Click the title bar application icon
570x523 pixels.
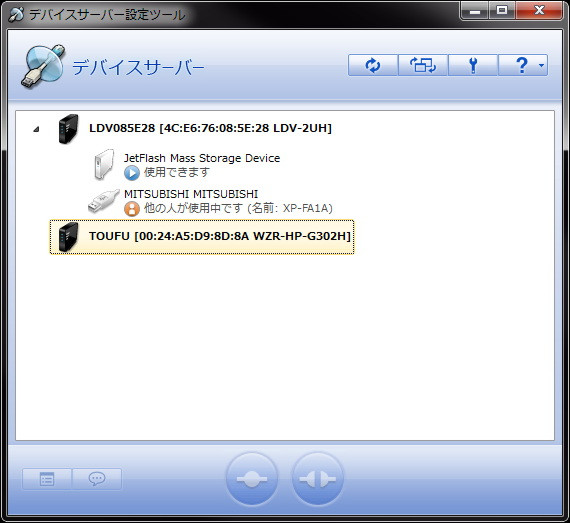(x=16, y=15)
